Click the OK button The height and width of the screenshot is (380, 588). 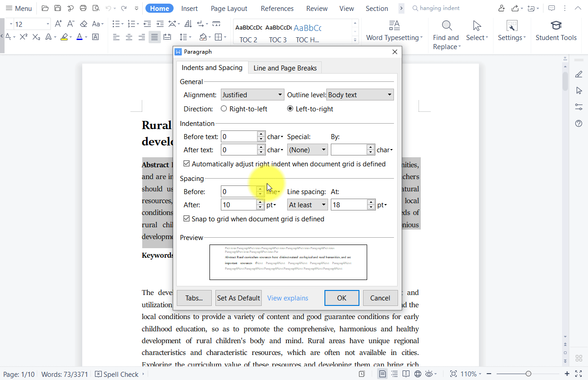pos(342,298)
